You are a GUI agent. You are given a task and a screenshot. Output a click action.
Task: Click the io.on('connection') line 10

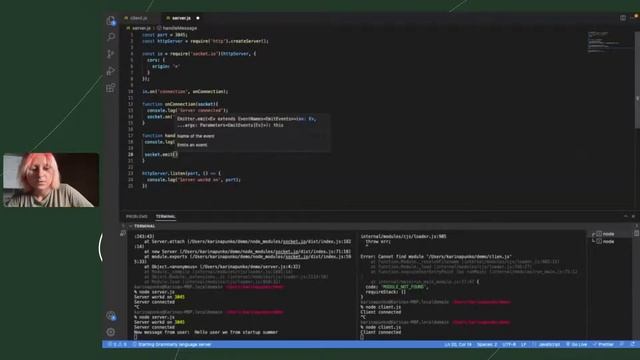tap(185, 91)
